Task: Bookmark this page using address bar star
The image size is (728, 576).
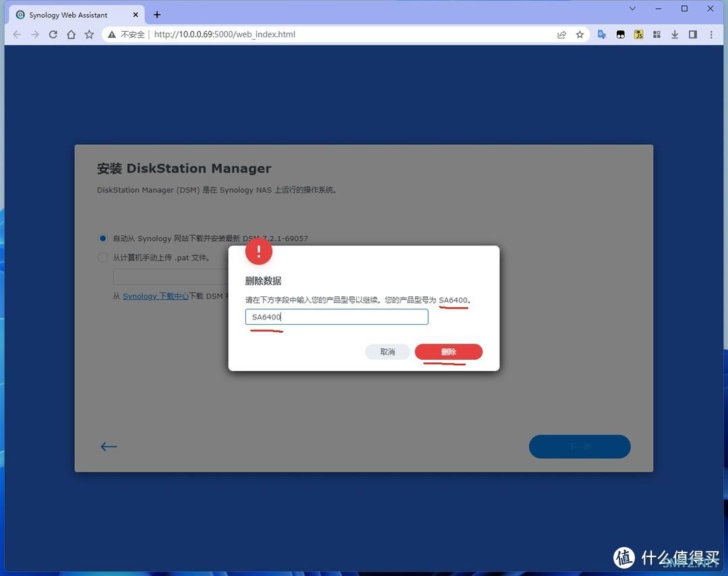Action: pyautogui.click(x=580, y=34)
